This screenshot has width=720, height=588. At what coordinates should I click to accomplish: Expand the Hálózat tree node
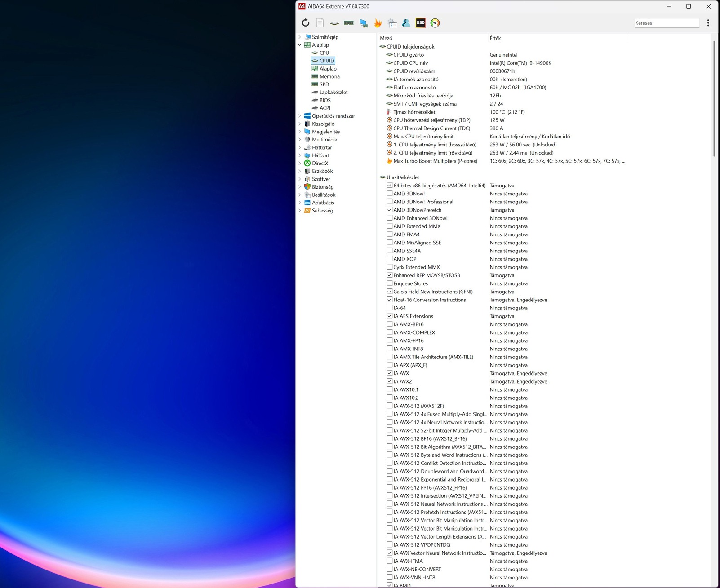pyautogui.click(x=300, y=155)
